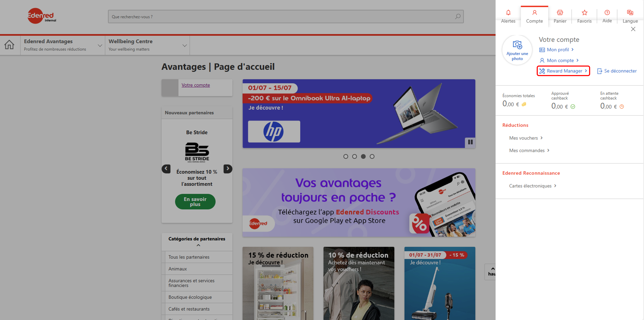Click Ajouter une photo avatar
The height and width of the screenshot is (320, 644).
point(517,50)
